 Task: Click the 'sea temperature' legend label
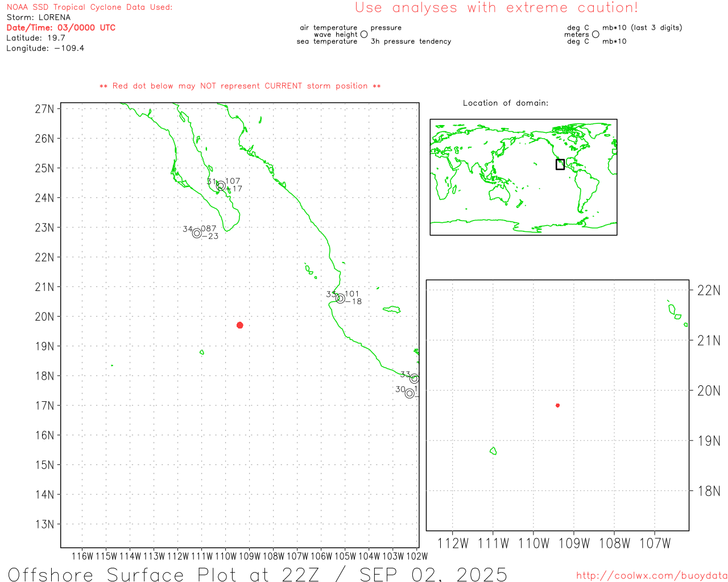[x=327, y=41]
